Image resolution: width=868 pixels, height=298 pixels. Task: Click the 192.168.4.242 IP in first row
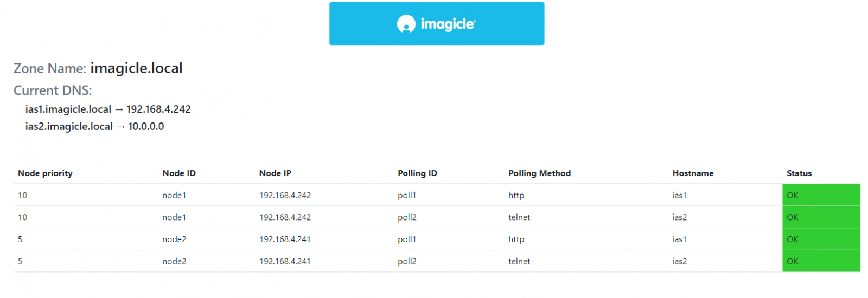tap(285, 196)
